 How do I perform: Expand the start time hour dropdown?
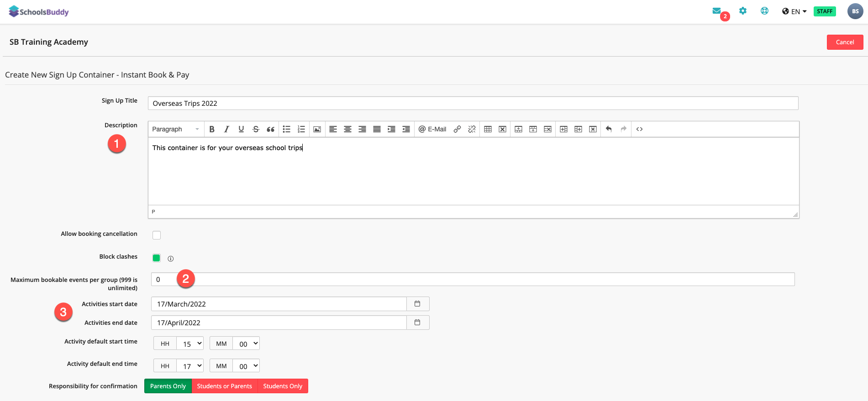coord(190,344)
